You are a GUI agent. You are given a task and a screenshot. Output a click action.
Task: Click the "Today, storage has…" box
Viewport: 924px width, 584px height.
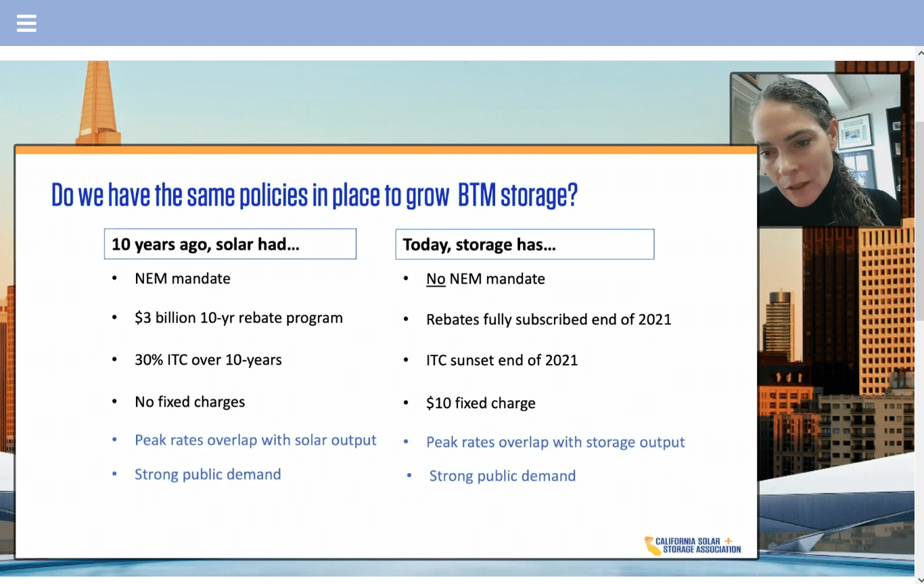tap(524, 245)
